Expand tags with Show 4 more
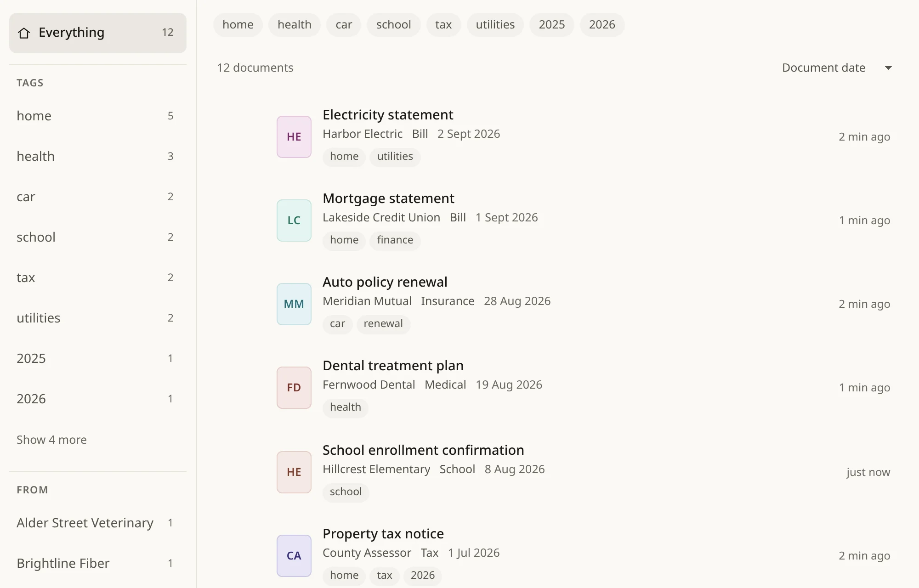This screenshot has width=919, height=588. (51, 440)
